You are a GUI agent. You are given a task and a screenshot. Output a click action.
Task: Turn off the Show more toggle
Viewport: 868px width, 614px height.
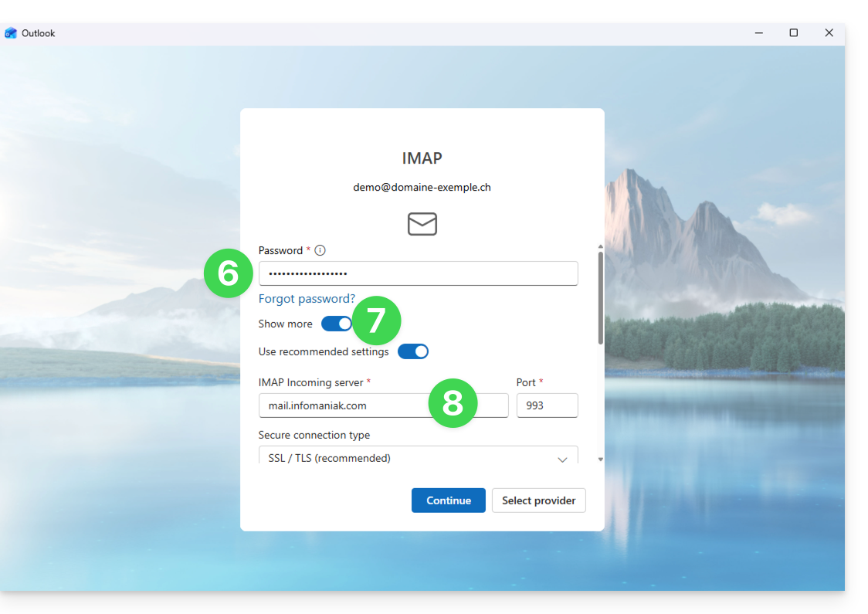coord(336,324)
